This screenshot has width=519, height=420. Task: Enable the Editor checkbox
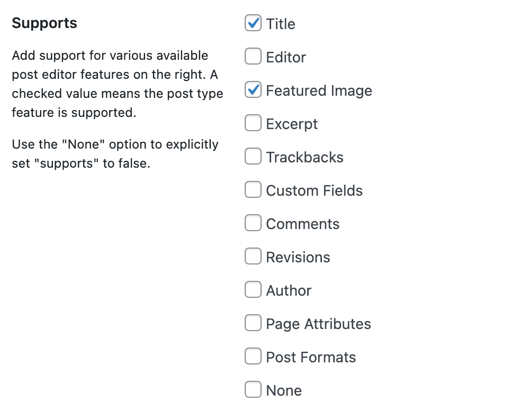pyautogui.click(x=253, y=57)
